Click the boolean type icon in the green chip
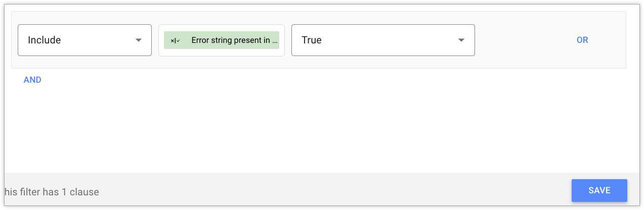This screenshot has width=644, height=210. (x=175, y=40)
